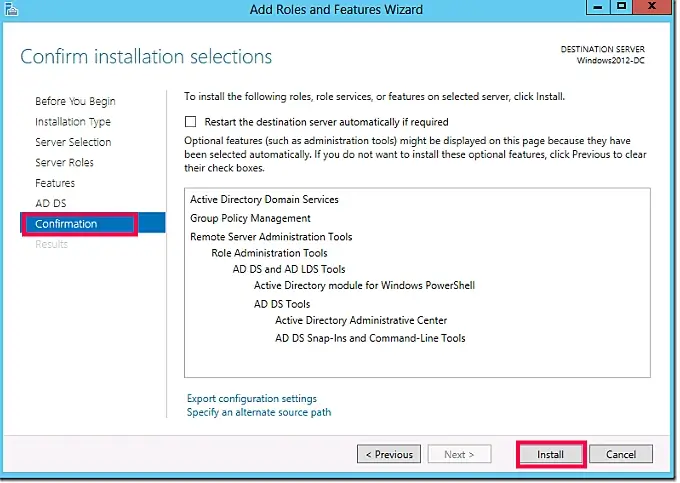Select Active Directory module for Windows PowerShell
Image resolution: width=680 pixels, height=483 pixels.
pyautogui.click(x=364, y=286)
